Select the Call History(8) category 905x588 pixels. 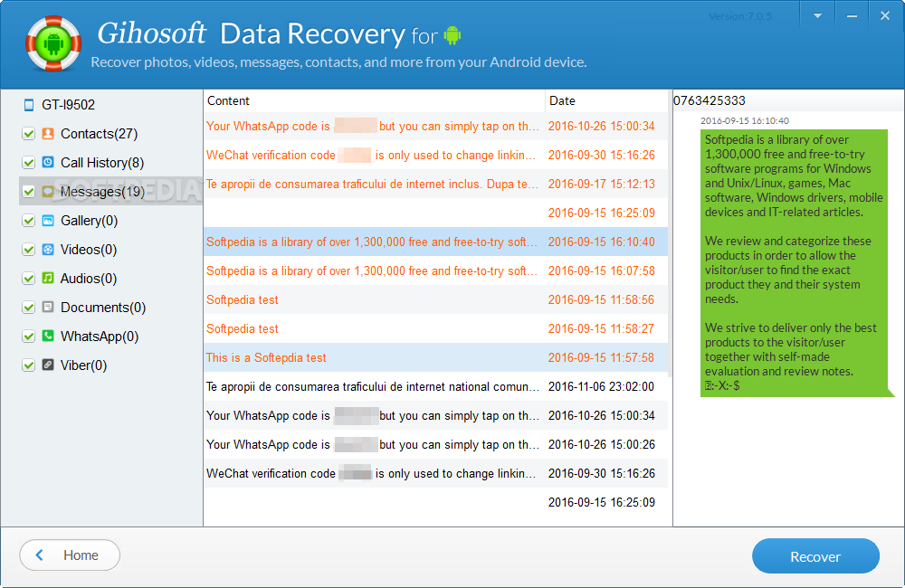pyautogui.click(x=102, y=163)
